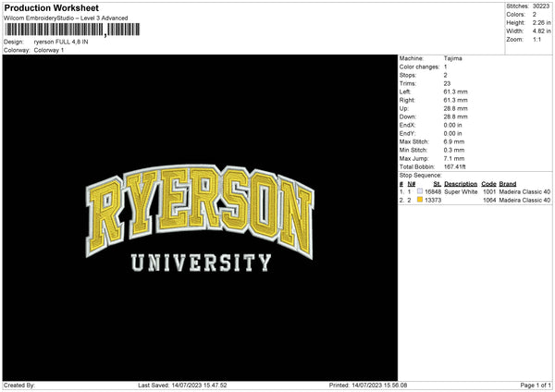Click the Up value '28.8 mm'
The height and width of the screenshot is (392, 555).
point(455,108)
